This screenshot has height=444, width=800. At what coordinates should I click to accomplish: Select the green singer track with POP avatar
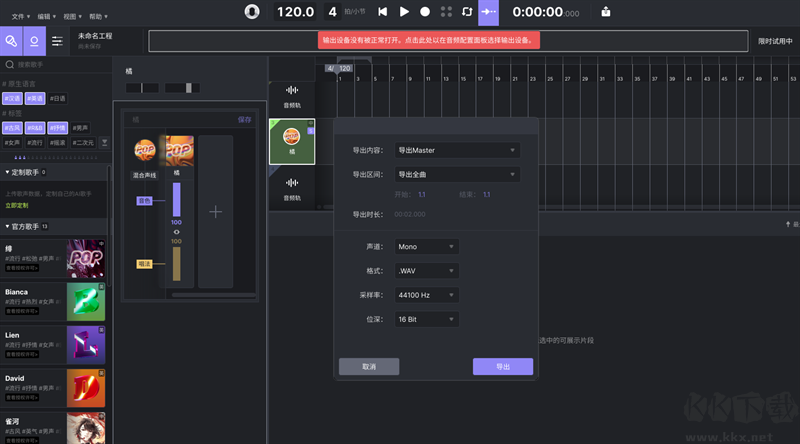click(x=292, y=141)
